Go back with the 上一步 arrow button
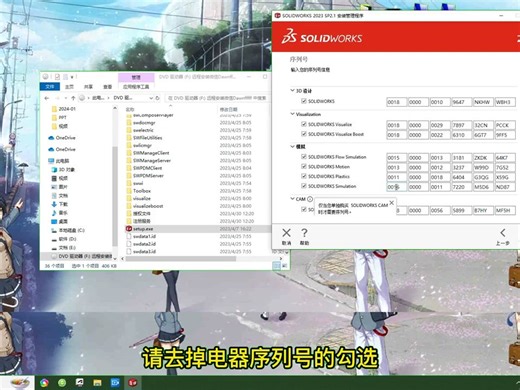Viewport: 520px width, 390px height. coord(503,236)
